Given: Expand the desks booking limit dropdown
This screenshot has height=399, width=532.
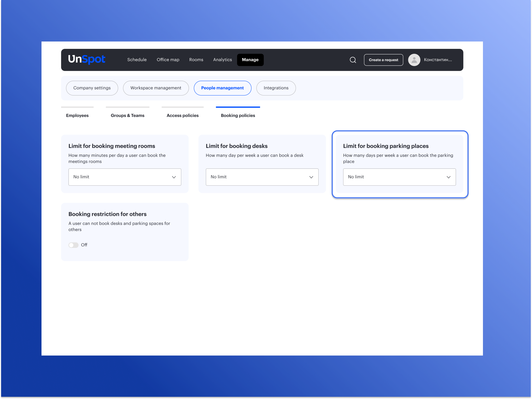Looking at the screenshot, I should (x=262, y=177).
